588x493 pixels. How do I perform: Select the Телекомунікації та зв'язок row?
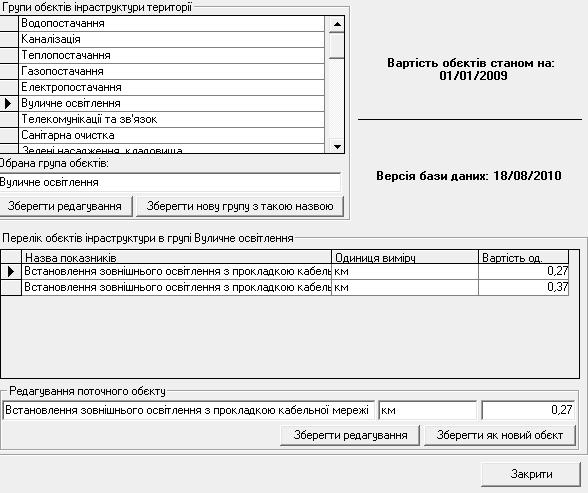(x=171, y=119)
